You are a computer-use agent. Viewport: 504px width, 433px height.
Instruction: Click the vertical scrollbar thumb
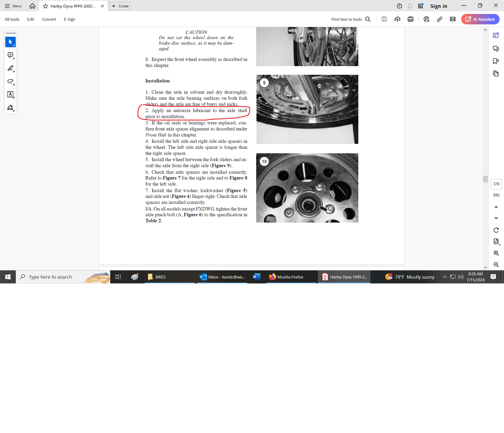click(x=485, y=179)
